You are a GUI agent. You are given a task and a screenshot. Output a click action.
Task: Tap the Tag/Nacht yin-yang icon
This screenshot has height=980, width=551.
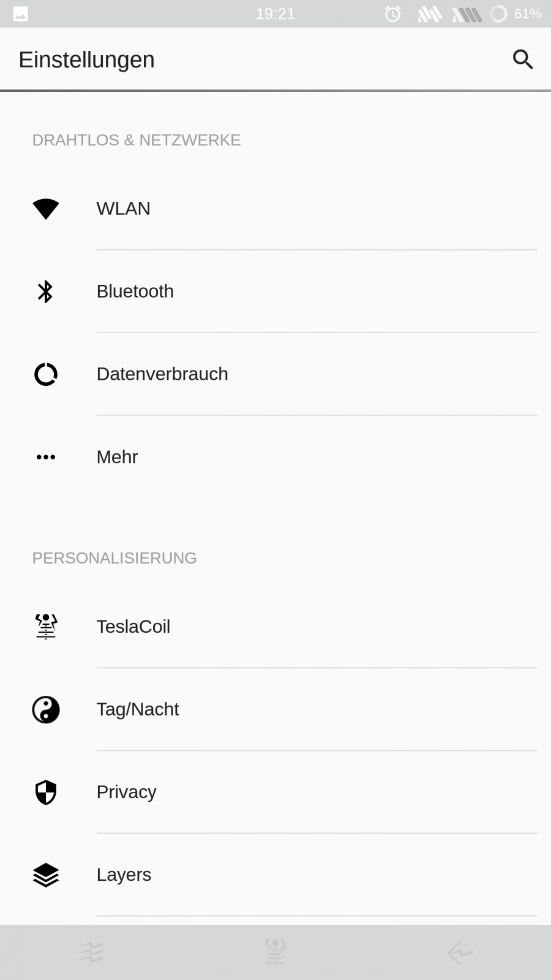pos(46,710)
